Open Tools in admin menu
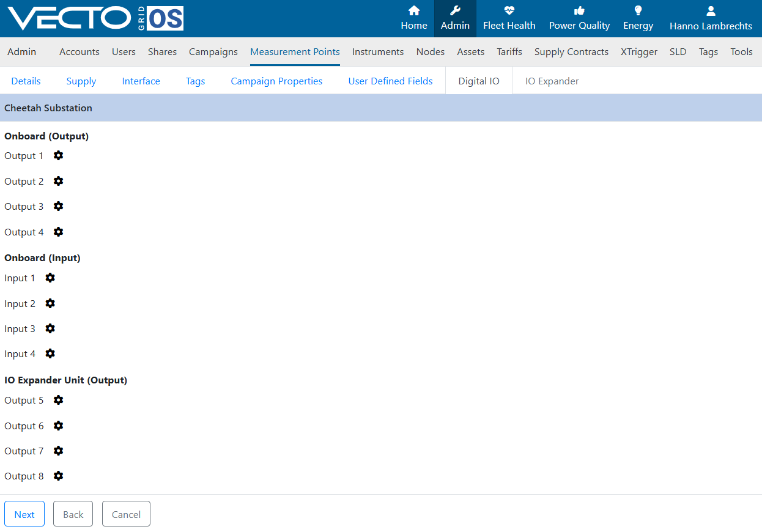762x532 pixels. (x=741, y=52)
